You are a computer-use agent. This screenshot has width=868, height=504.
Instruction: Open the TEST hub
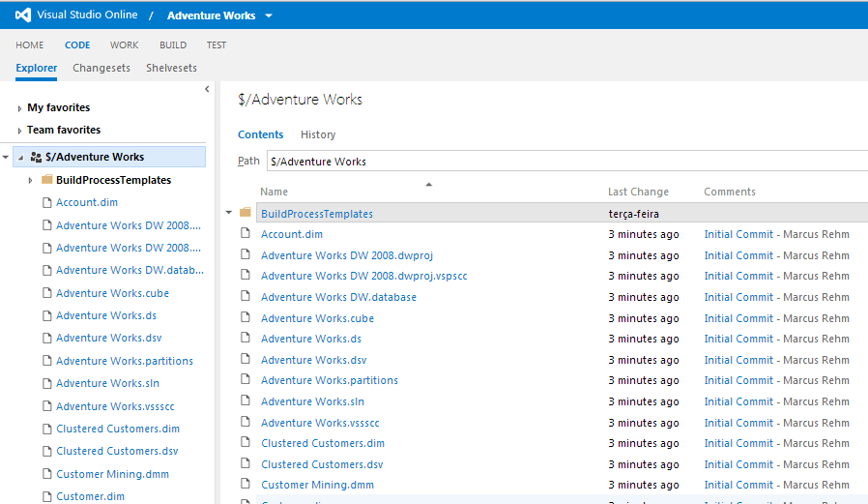click(217, 44)
